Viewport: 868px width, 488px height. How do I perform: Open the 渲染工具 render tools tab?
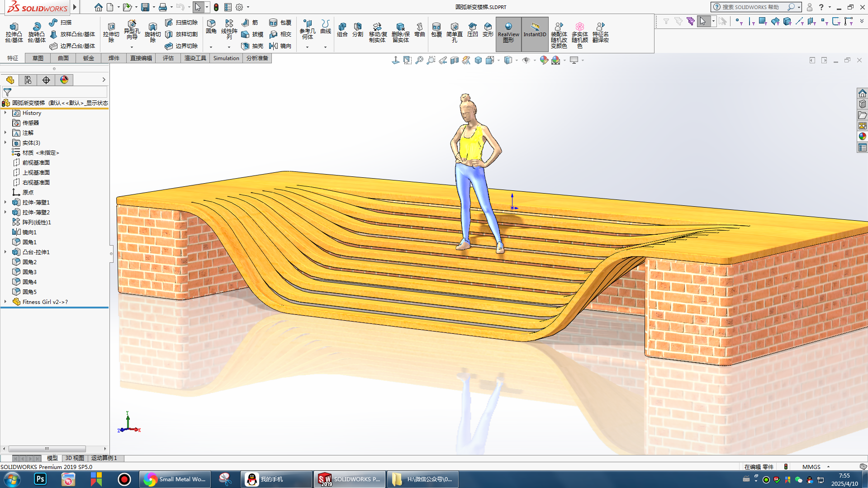(195, 58)
